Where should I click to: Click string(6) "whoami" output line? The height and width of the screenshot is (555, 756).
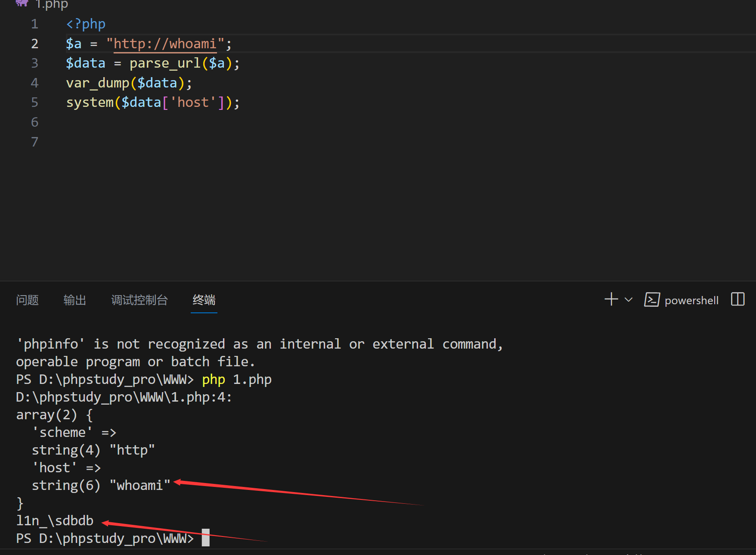coord(101,486)
